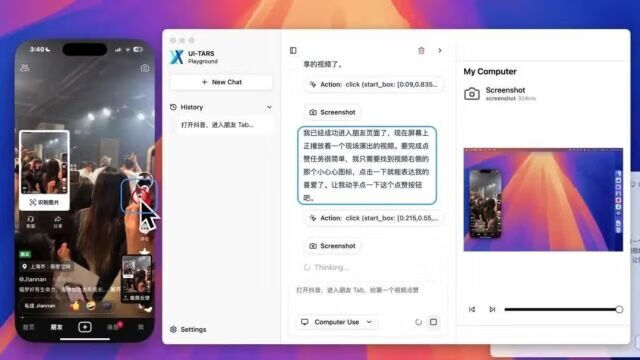
Task: Click the camera Screenshot icon in My Computer
Action: pos(472,94)
